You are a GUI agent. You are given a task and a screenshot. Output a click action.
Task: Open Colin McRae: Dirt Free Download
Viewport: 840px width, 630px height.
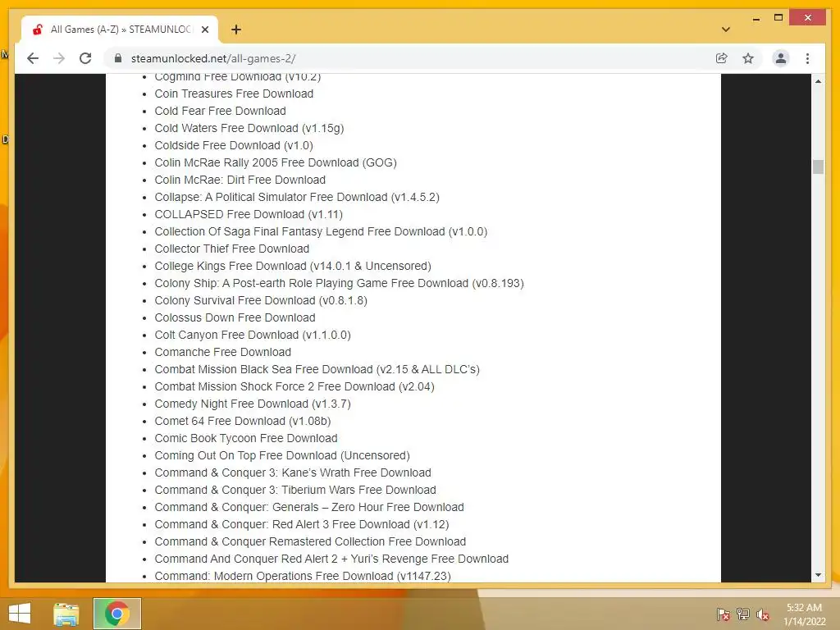[240, 180]
